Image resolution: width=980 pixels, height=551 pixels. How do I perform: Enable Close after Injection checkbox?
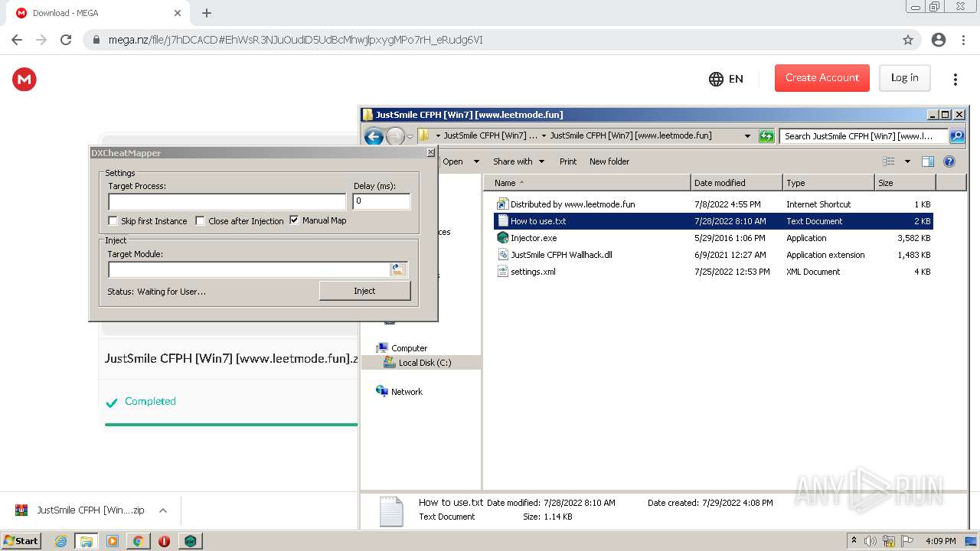(201, 221)
